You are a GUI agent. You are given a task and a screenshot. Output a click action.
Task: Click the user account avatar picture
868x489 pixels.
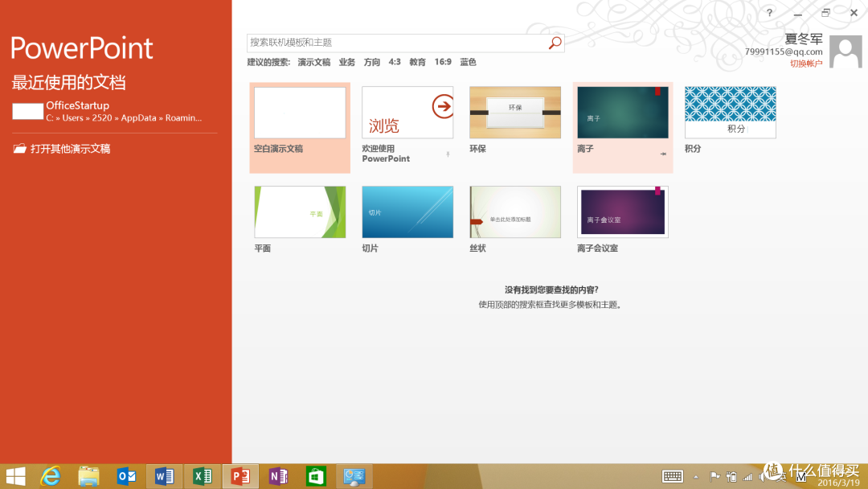(x=845, y=51)
